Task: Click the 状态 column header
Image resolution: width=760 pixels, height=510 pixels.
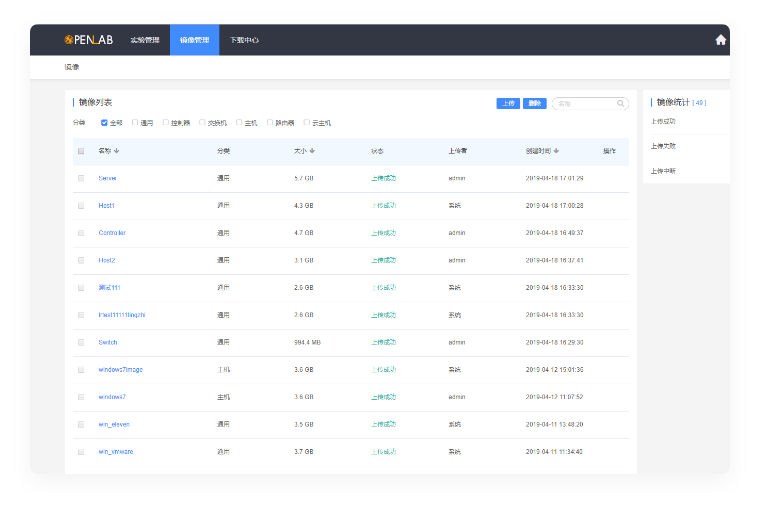Action: 377,151
